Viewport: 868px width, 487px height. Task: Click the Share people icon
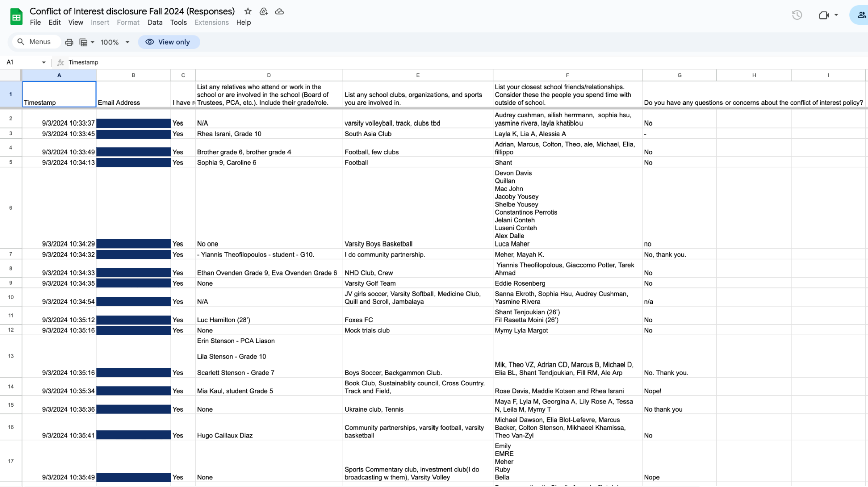861,15
